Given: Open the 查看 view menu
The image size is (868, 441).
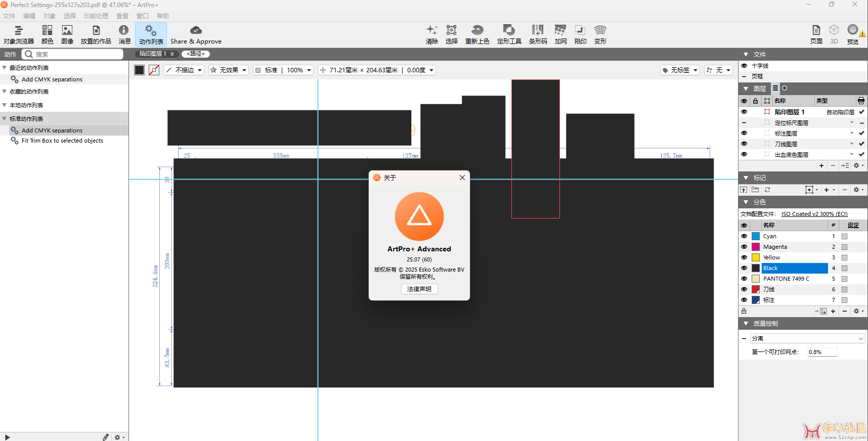Looking at the screenshot, I should (x=122, y=16).
